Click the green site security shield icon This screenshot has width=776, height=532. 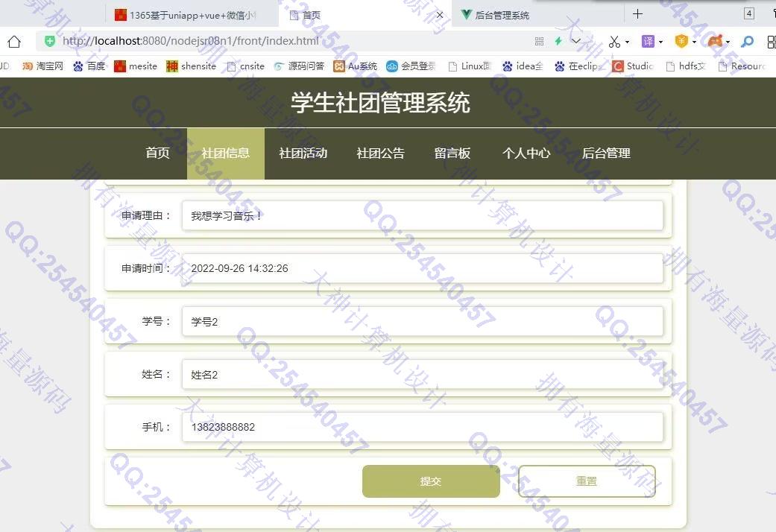pos(49,41)
